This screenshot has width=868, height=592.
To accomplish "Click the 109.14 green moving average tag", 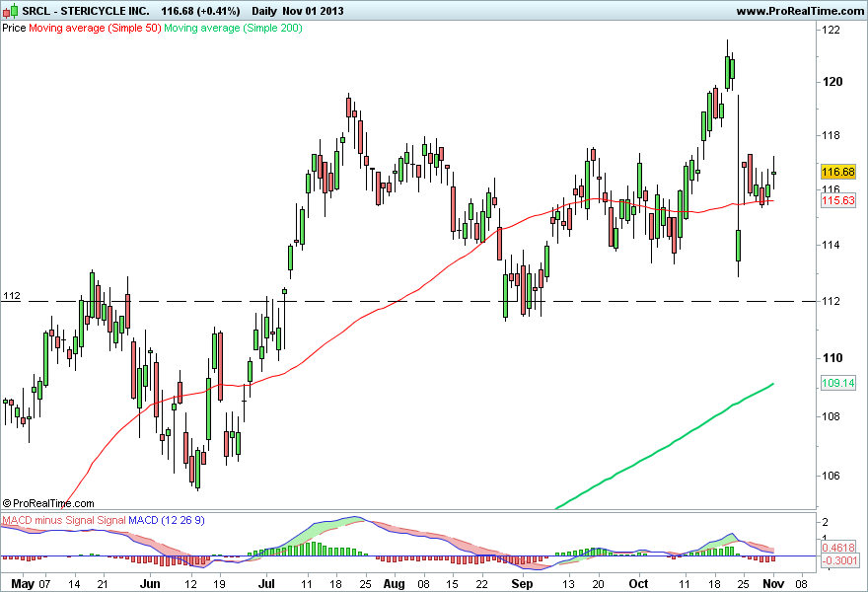I will tap(838, 383).
